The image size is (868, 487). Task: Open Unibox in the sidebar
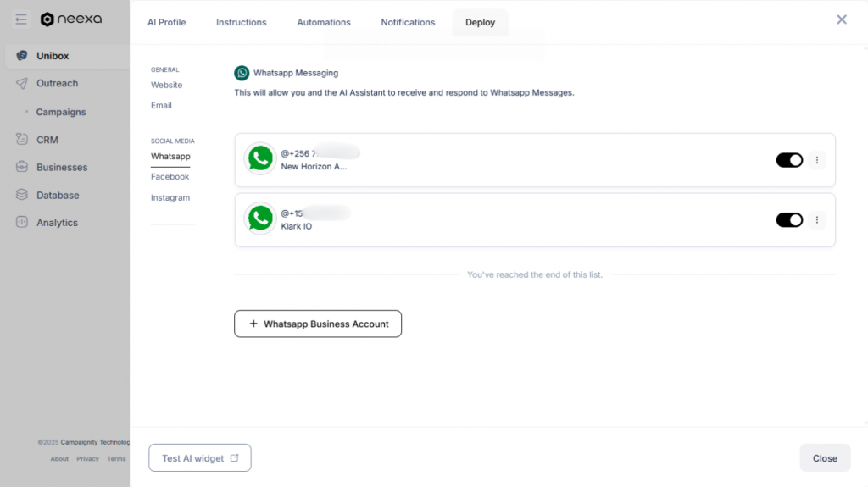click(68, 56)
